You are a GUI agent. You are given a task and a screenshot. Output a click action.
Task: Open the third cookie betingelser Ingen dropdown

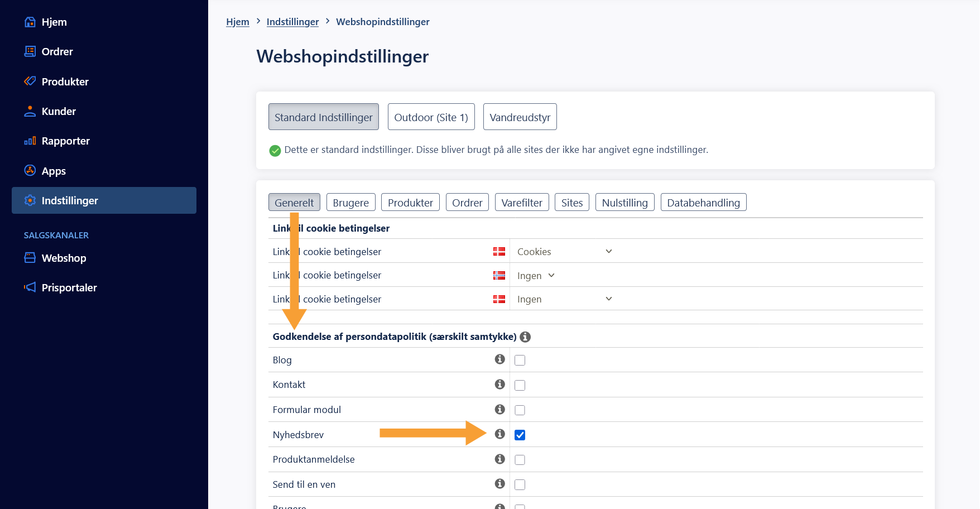(x=565, y=299)
